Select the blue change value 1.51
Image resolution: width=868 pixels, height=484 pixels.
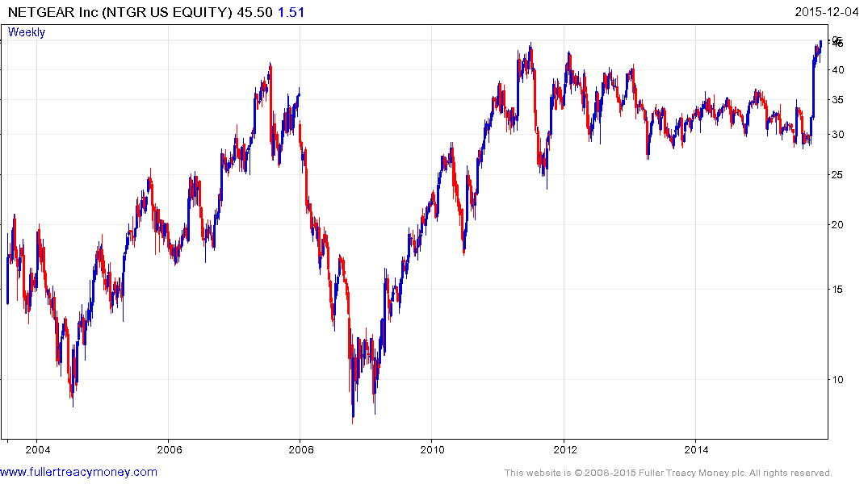click(291, 12)
